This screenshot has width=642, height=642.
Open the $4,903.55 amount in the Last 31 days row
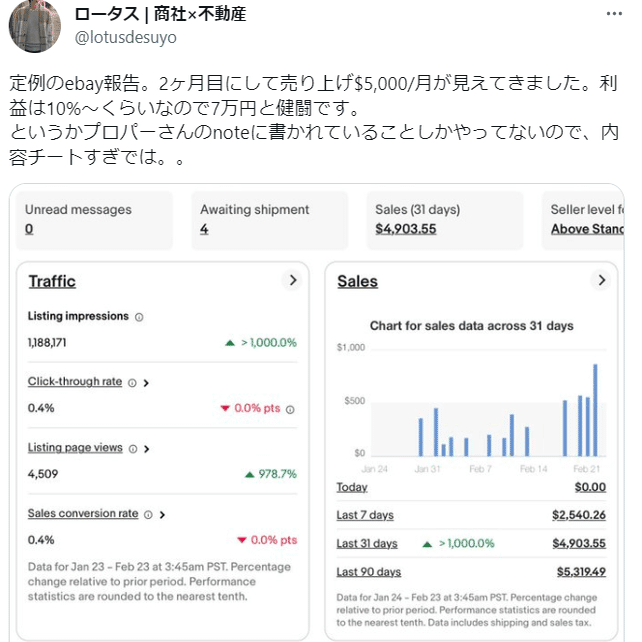(x=579, y=544)
